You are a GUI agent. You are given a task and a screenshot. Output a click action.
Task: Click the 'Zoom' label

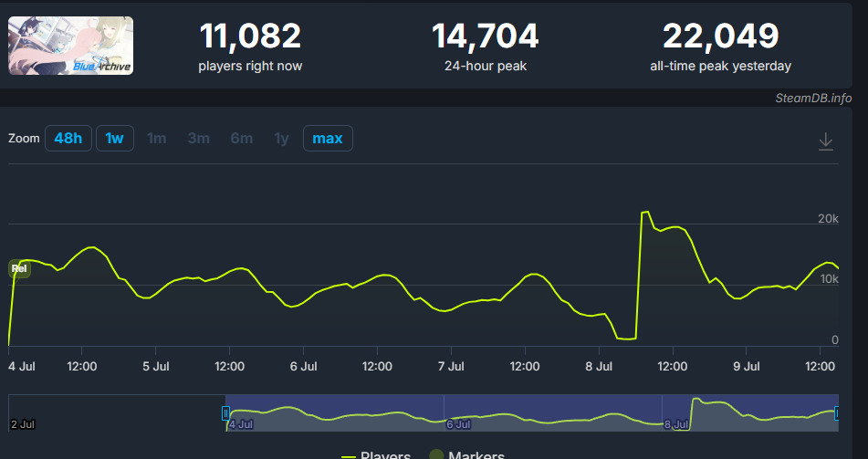click(x=24, y=139)
